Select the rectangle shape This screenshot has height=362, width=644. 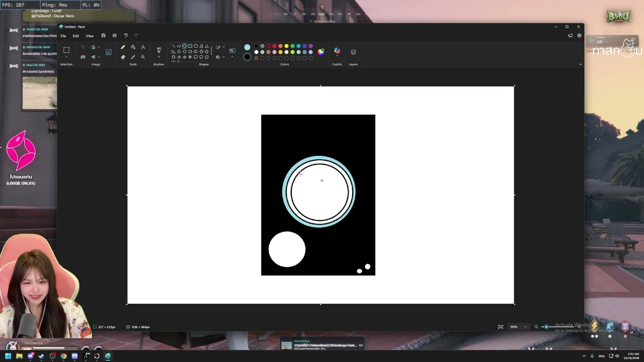coord(190,46)
